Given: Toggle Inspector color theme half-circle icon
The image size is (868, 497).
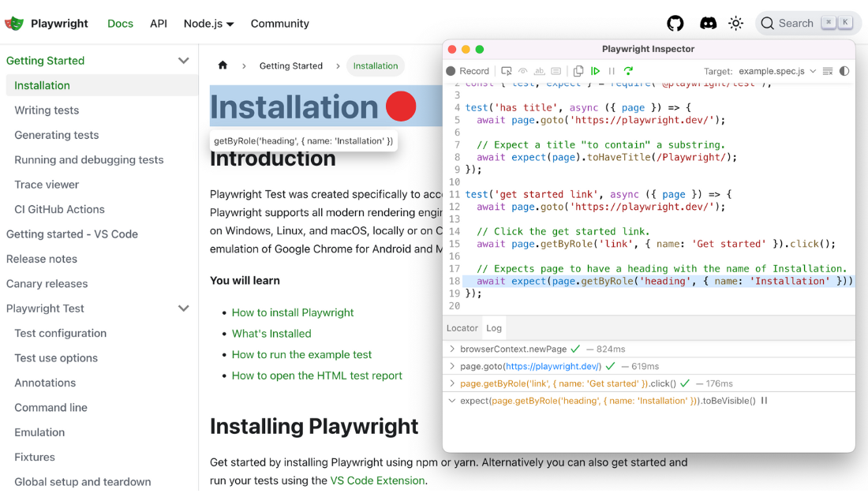Looking at the screenshot, I should pyautogui.click(x=844, y=71).
